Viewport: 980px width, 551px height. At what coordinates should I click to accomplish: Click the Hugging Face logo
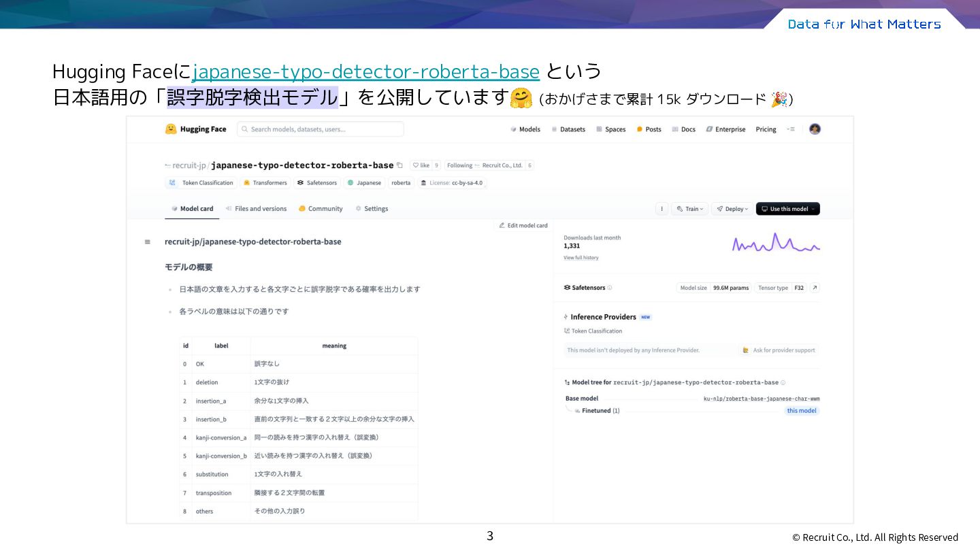click(x=196, y=129)
